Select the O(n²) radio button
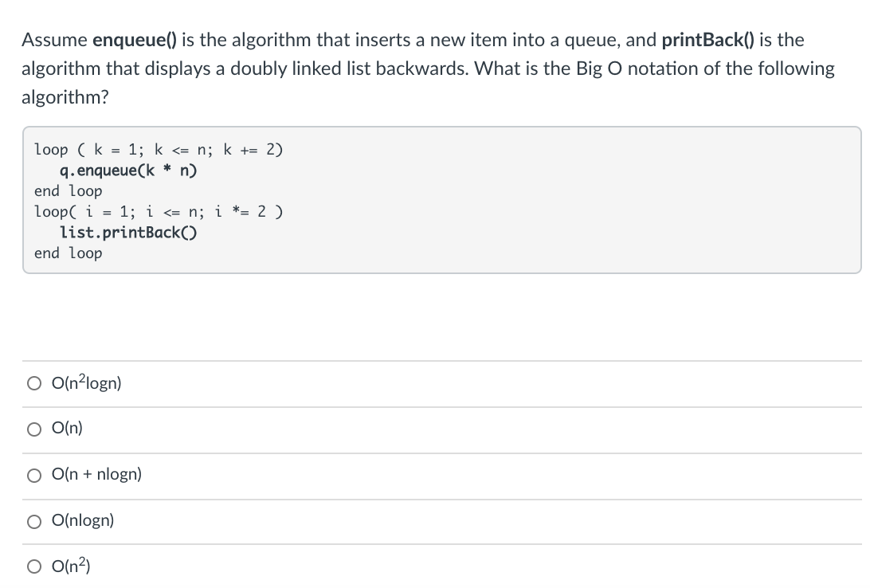Image resolution: width=870 pixels, height=588 pixels. [x=34, y=566]
